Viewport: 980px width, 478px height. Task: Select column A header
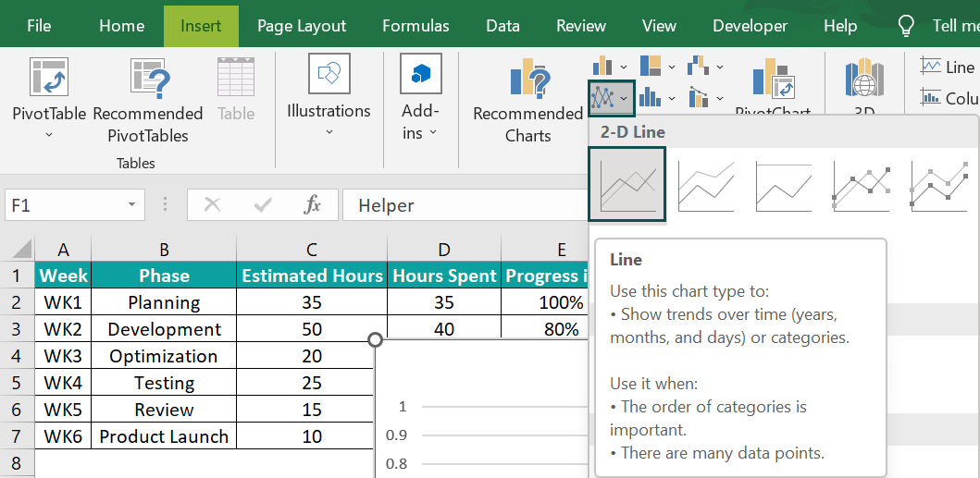pyautogui.click(x=63, y=250)
